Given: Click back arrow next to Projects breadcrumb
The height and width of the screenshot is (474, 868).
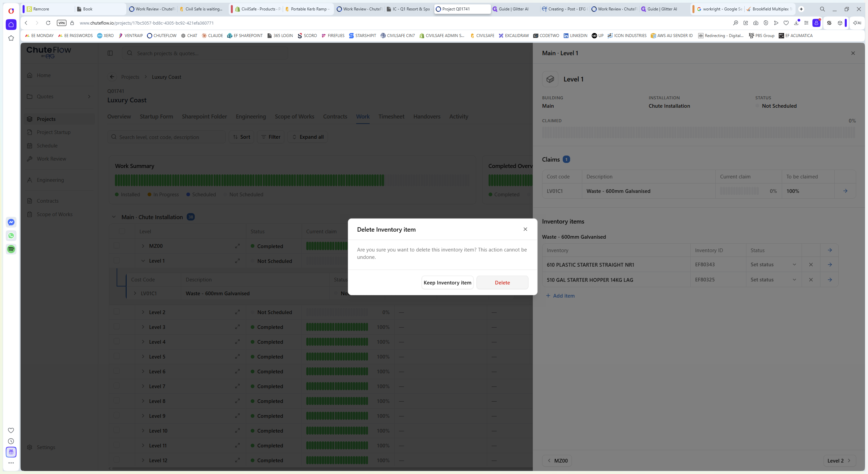Looking at the screenshot, I should (x=112, y=77).
